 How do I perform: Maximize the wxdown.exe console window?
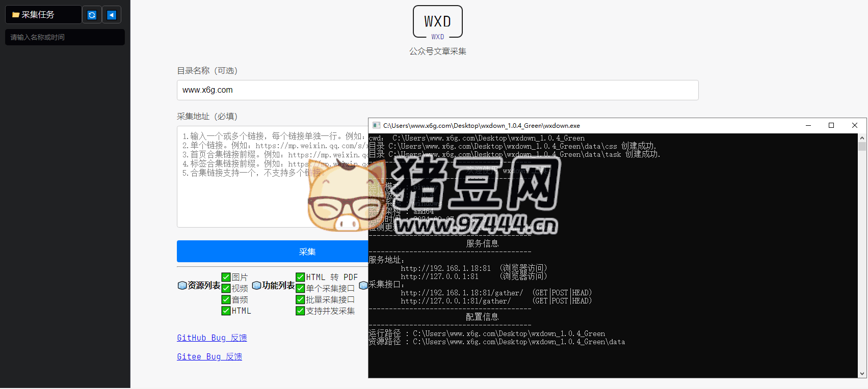point(831,126)
